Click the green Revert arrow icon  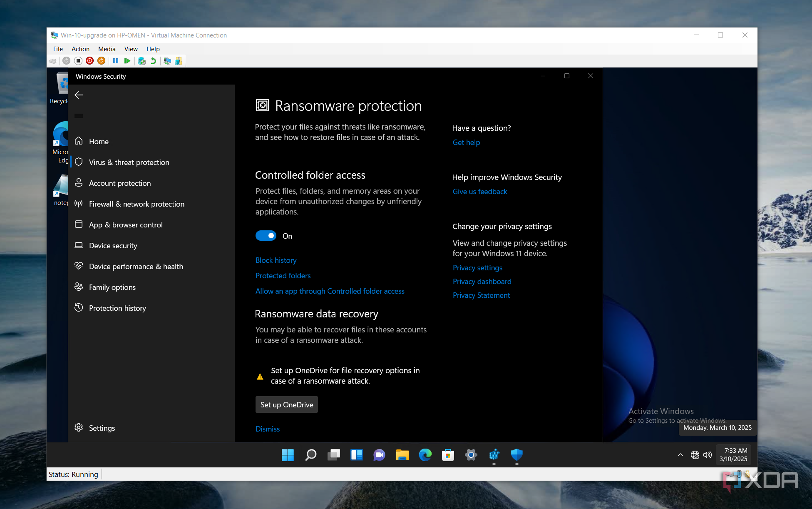153,61
